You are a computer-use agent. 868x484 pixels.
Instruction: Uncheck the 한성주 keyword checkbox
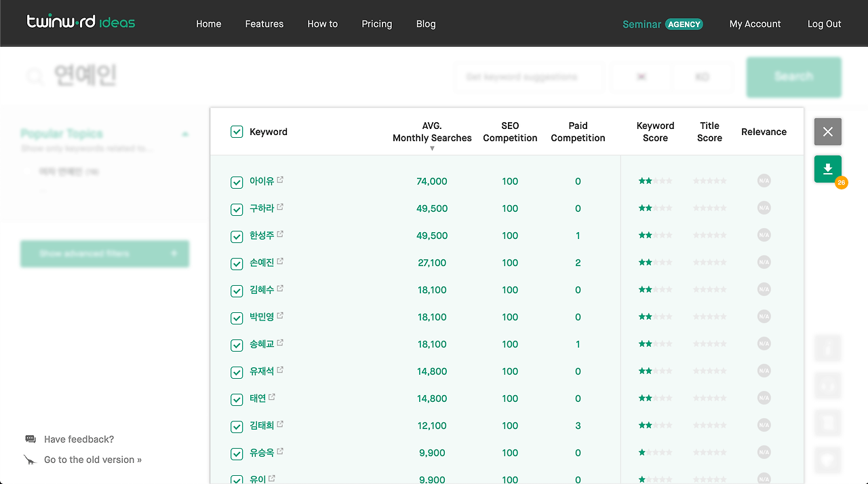[237, 236]
